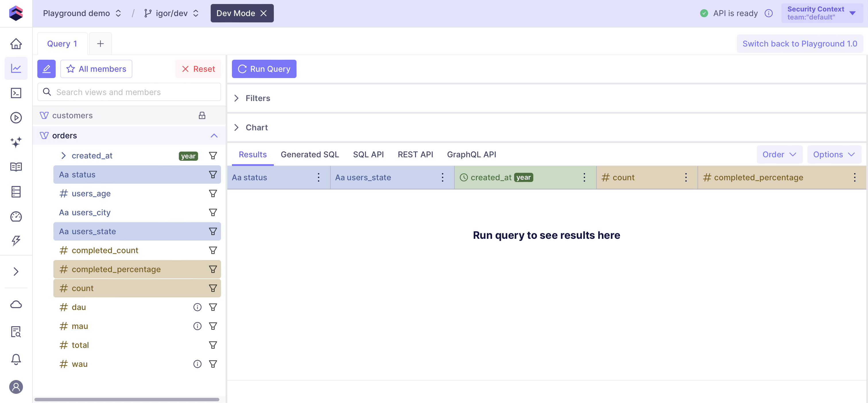
Task: Click the notifications bell icon
Action: [16, 359]
